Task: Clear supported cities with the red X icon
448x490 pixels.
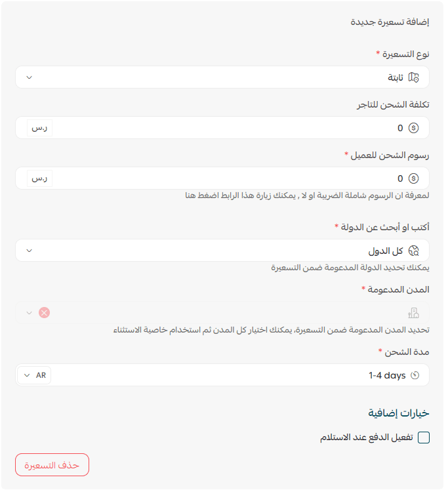Action: click(x=45, y=313)
